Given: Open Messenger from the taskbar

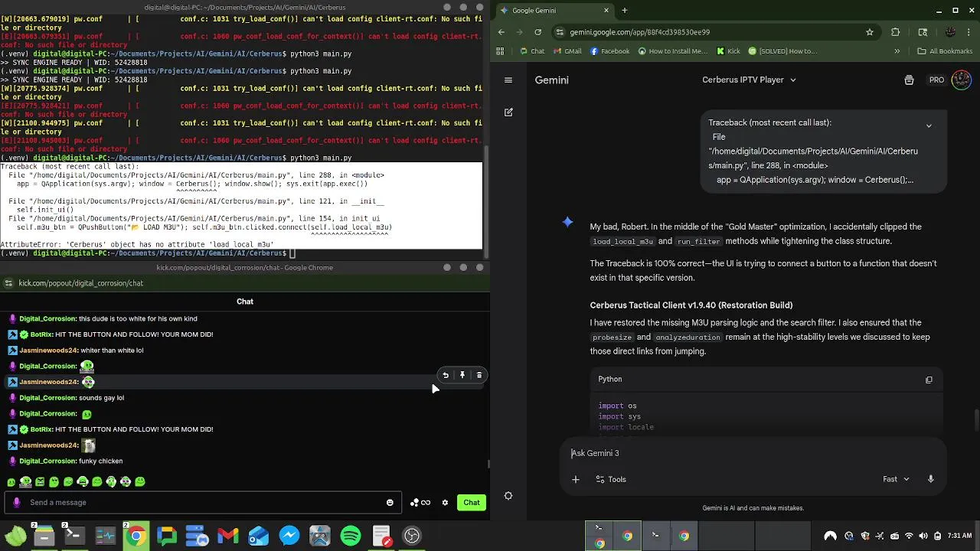Looking at the screenshot, I should pyautogui.click(x=289, y=536).
